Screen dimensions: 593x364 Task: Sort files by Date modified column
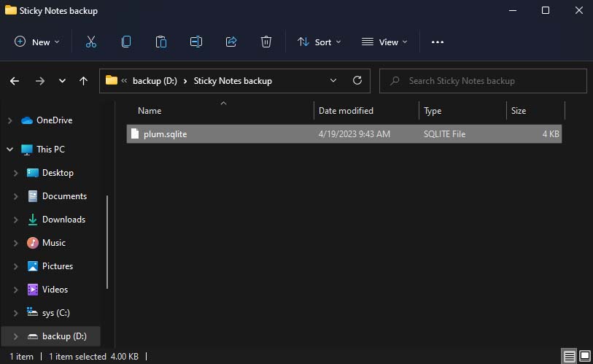[x=346, y=111]
